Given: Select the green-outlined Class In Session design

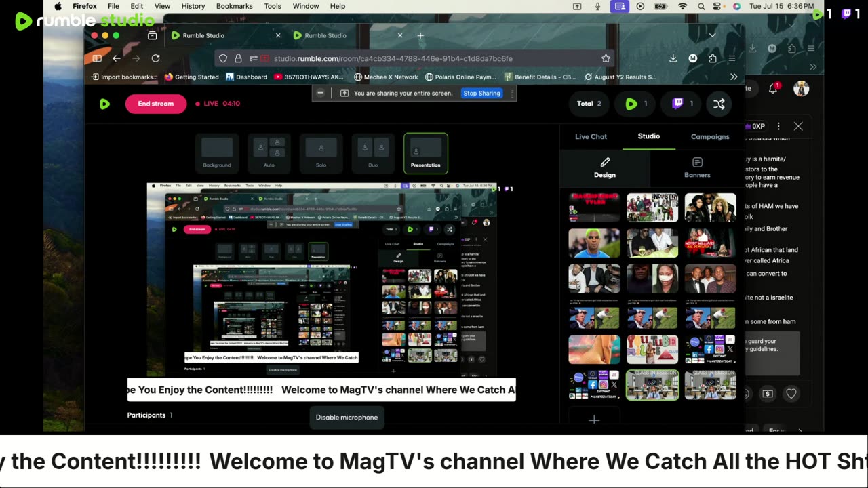Looking at the screenshot, I should point(652,385).
